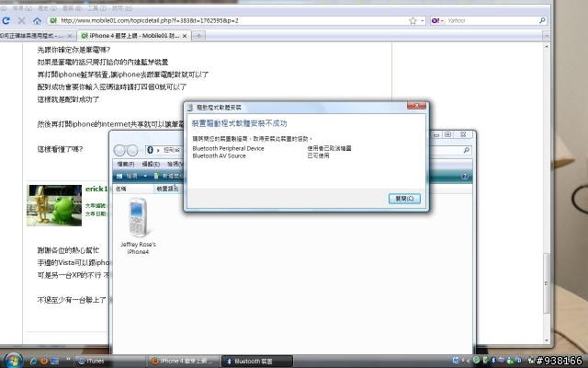Click the search magnifier in the Bluetooth window
This screenshot has height=368, width=588.
466,150
